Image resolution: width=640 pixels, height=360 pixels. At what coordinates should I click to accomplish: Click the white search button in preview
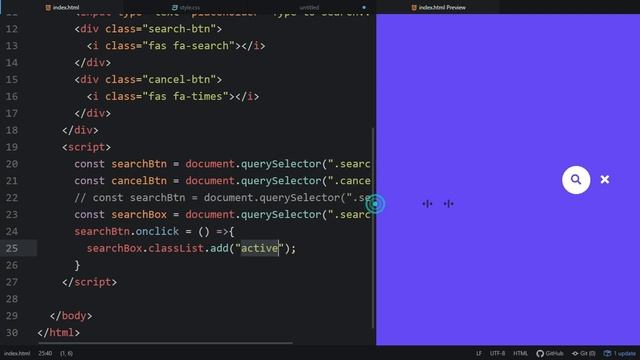[576, 180]
